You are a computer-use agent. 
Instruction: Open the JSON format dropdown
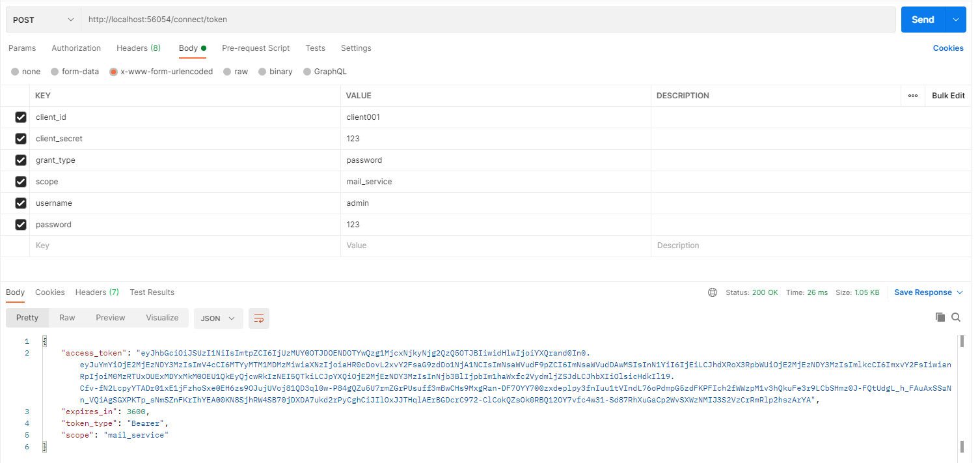219,318
